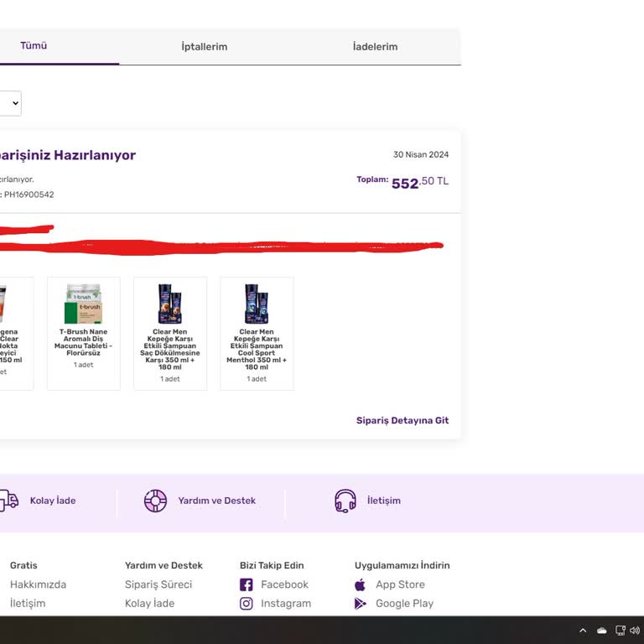The width and height of the screenshot is (644, 644).
Task: Open the network display tray icon
Action: click(621, 631)
